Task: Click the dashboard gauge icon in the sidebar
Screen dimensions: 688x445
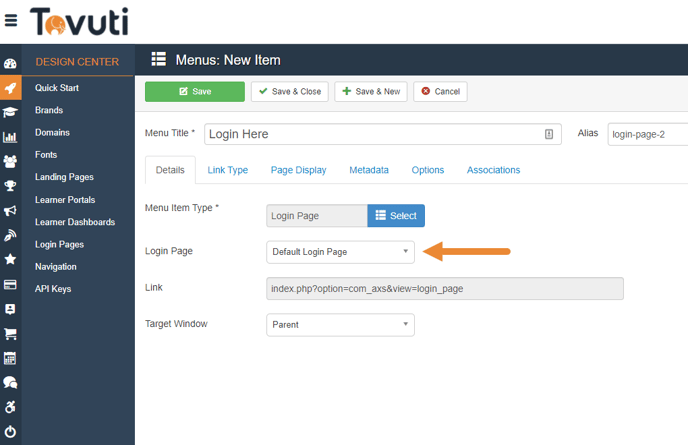Action: coord(10,63)
